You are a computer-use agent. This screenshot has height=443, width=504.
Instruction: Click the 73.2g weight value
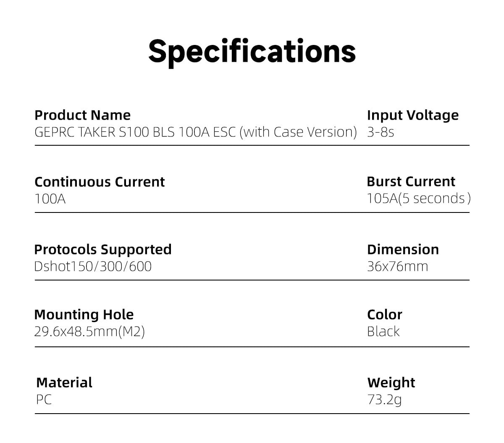pos(384,399)
